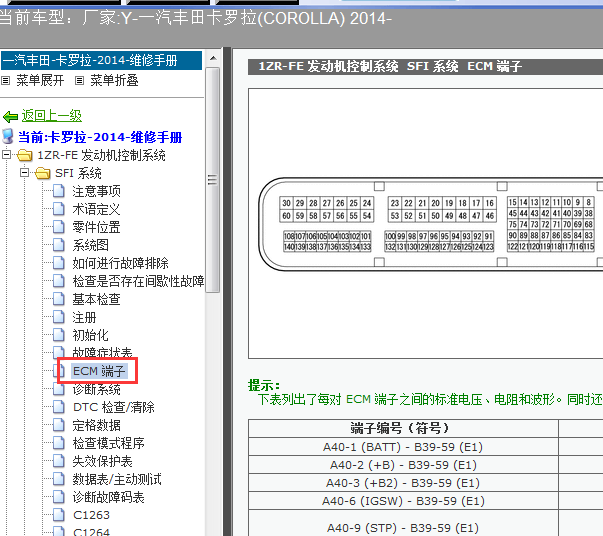This screenshot has width=603, height=536.
Task: Click the page icon next to 失效保护表
Action: tap(58, 461)
